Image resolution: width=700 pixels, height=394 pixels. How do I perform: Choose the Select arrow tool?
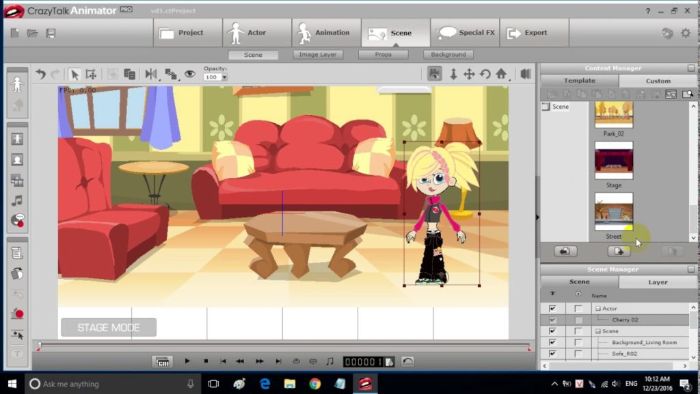[x=75, y=74]
